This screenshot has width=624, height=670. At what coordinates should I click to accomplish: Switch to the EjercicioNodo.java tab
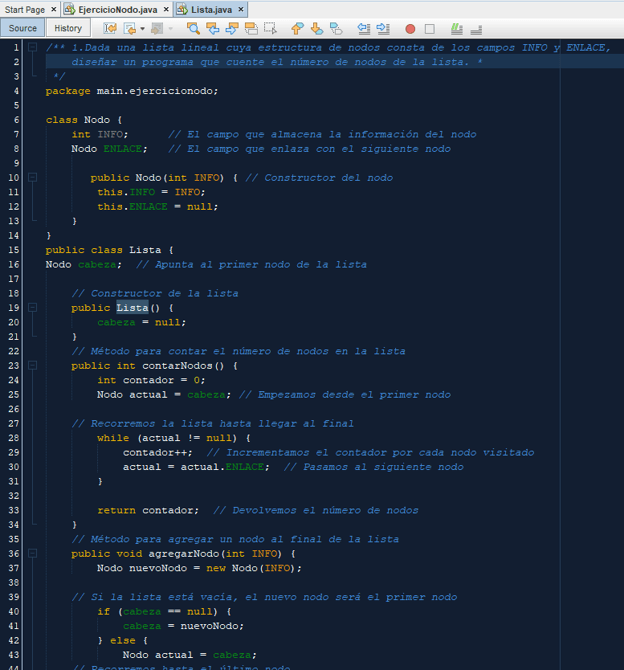[x=118, y=9]
